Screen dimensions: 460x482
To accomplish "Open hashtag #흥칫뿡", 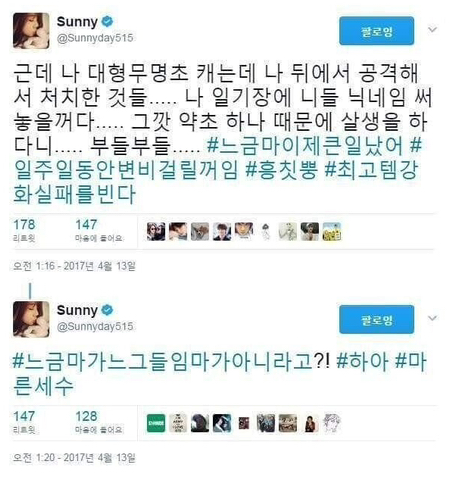I will [x=282, y=171].
